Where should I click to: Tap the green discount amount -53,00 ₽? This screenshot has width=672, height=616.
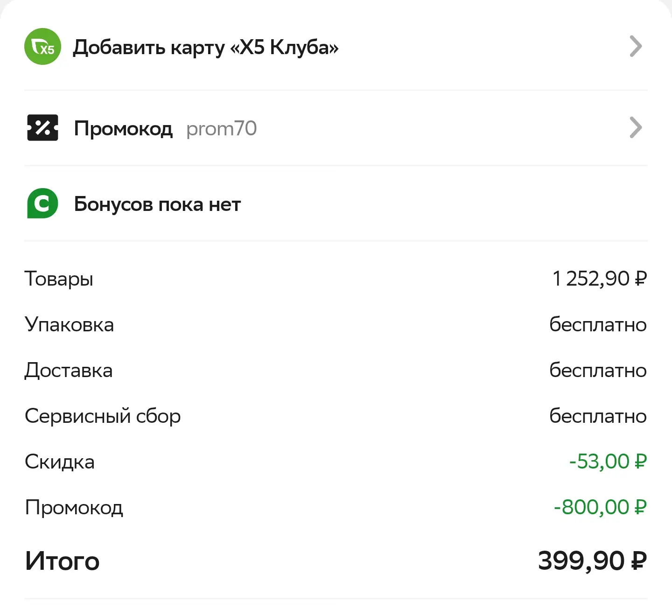(608, 462)
